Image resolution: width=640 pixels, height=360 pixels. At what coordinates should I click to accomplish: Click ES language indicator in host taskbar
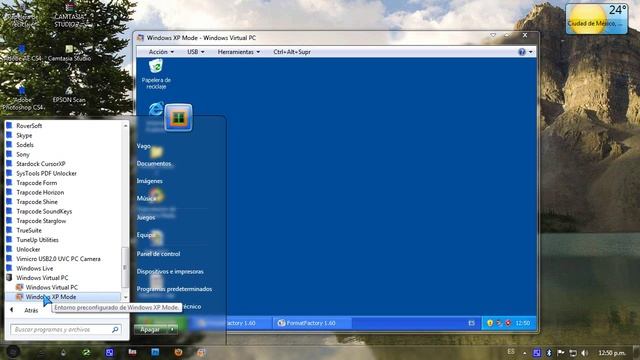[x=511, y=351]
